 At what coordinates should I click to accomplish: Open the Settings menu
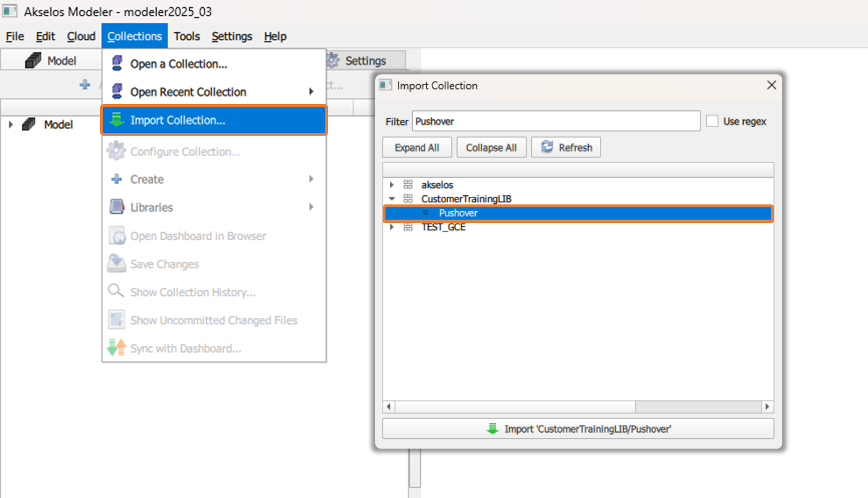point(232,36)
